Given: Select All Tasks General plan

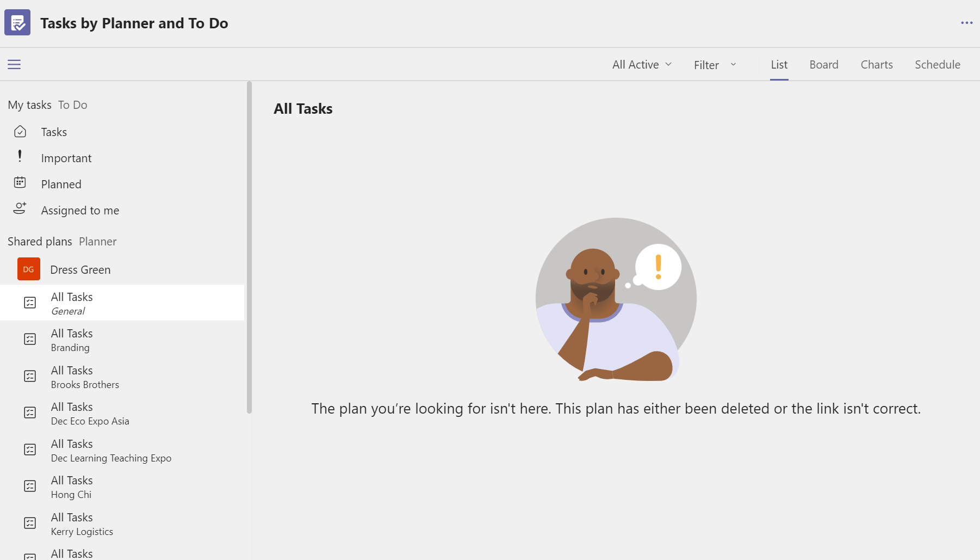Looking at the screenshot, I should pyautogui.click(x=122, y=303).
